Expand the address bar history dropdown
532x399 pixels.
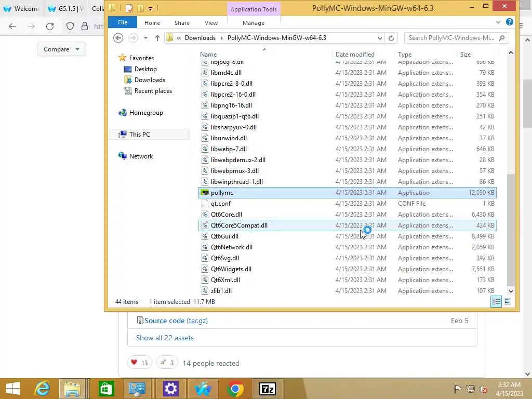(x=380, y=38)
